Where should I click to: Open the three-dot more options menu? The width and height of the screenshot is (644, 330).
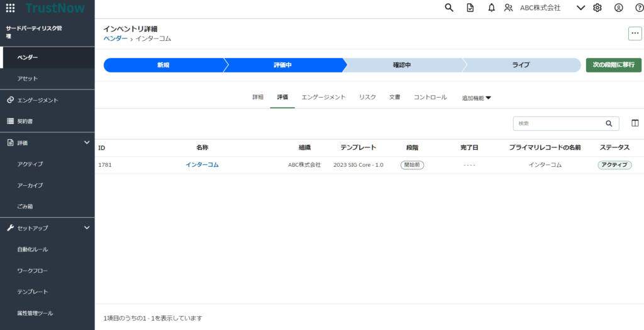tap(635, 34)
